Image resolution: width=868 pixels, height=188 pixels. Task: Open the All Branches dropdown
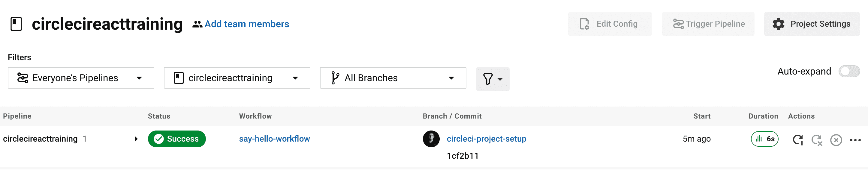(393, 78)
